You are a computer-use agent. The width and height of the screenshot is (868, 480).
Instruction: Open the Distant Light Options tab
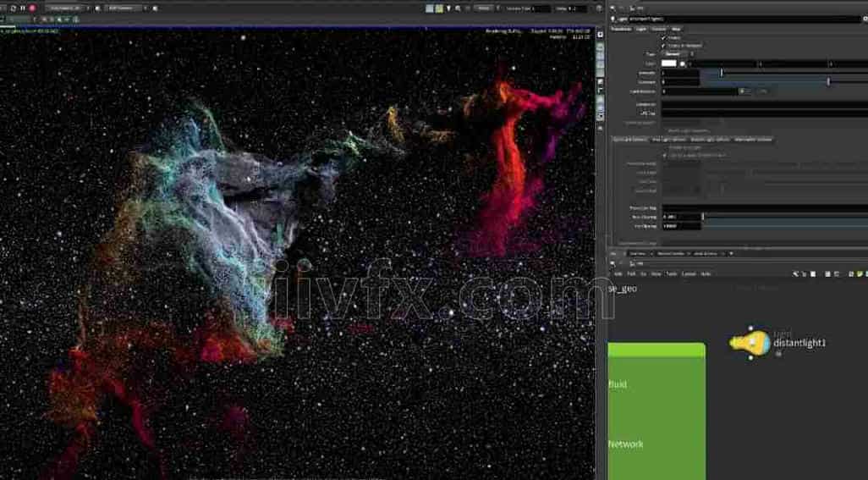(711, 140)
